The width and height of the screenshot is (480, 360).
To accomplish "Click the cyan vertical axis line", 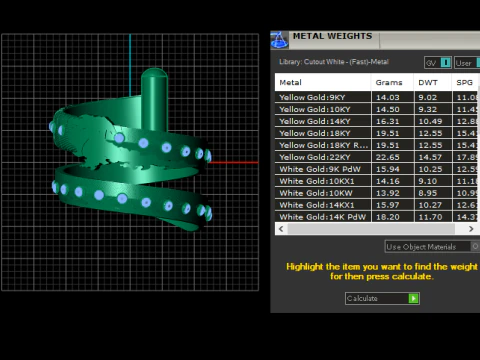I will point(130,65).
